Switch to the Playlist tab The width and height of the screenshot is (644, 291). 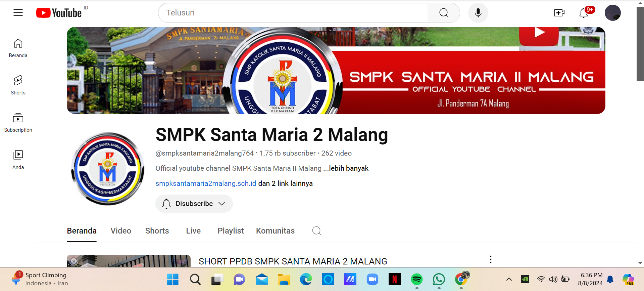click(231, 231)
